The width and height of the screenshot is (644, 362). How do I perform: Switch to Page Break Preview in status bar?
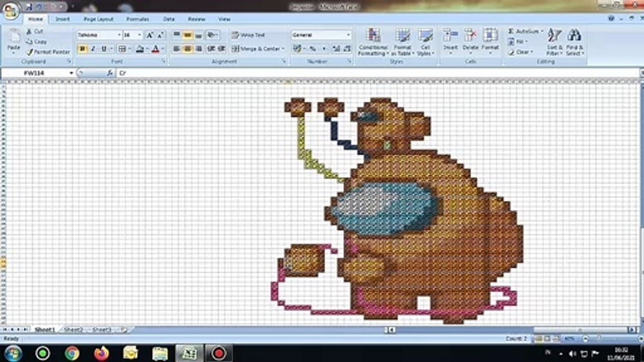click(x=555, y=339)
